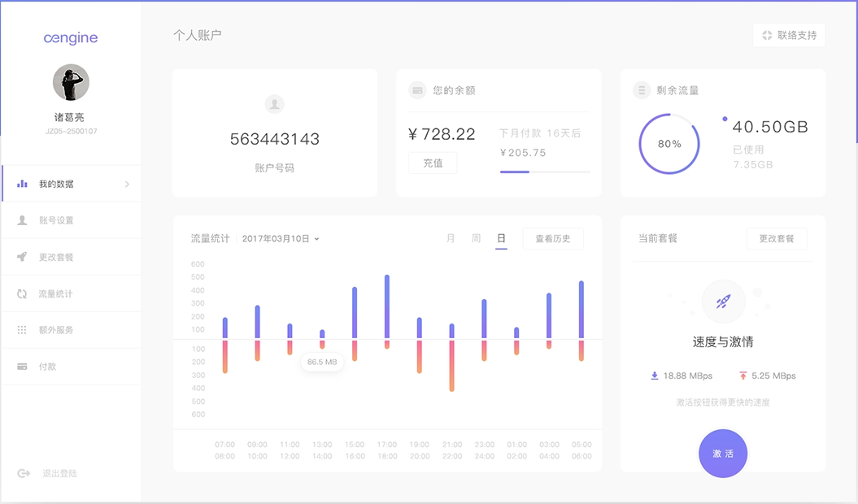Click the rocket icon beside 更改套餐
This screenshot has width=858, height=504.
point(23,257)
